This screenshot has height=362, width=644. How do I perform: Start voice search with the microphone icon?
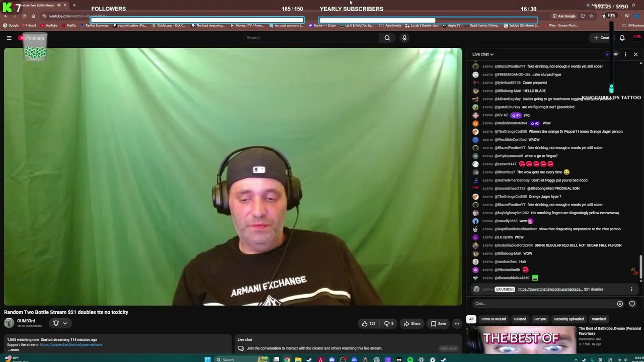[x=404, y=38]
